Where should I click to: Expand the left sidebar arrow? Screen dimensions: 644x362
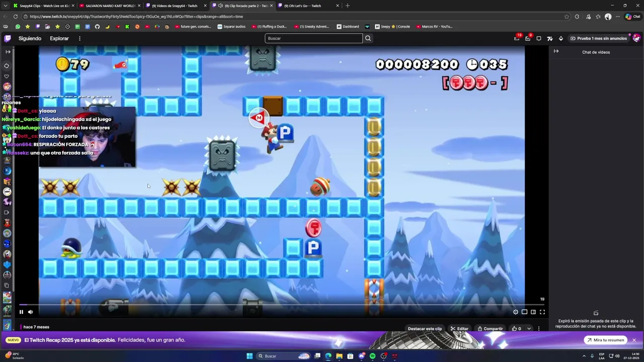coord(8,52)
